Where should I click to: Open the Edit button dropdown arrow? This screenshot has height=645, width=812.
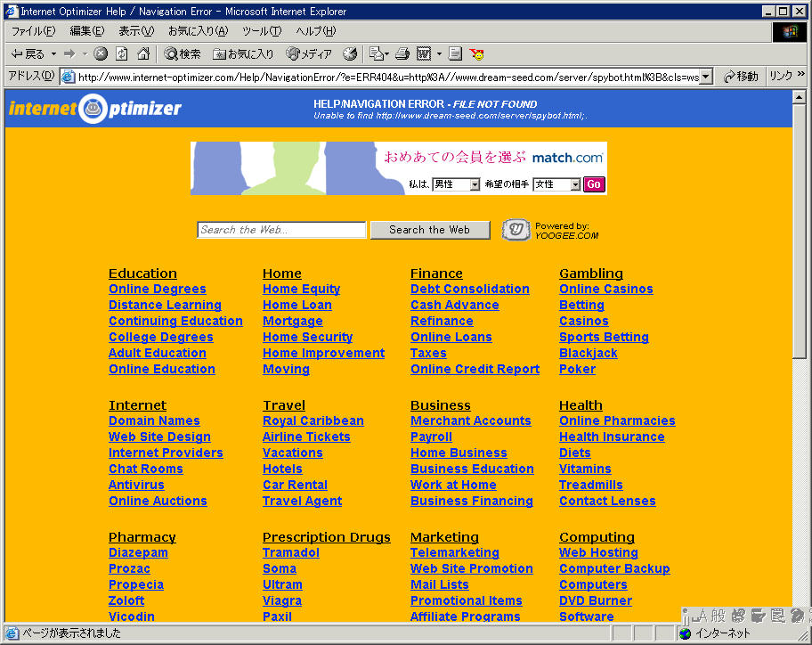coord(439,53)
